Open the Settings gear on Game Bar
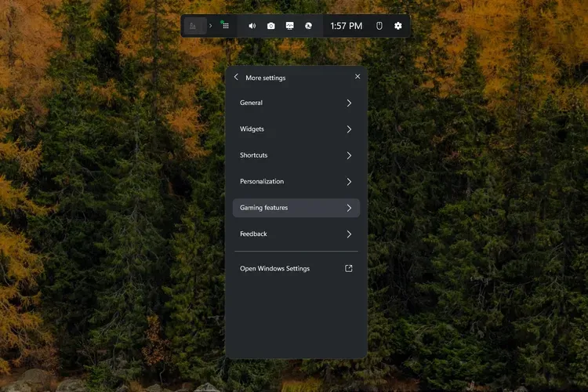 (x=398, y=26)
